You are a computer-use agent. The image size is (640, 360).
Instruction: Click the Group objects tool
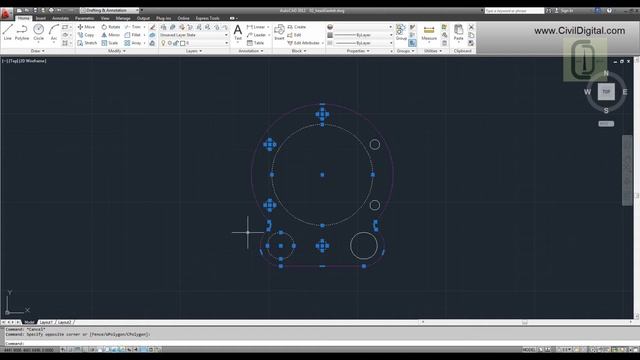coord(401,32)
